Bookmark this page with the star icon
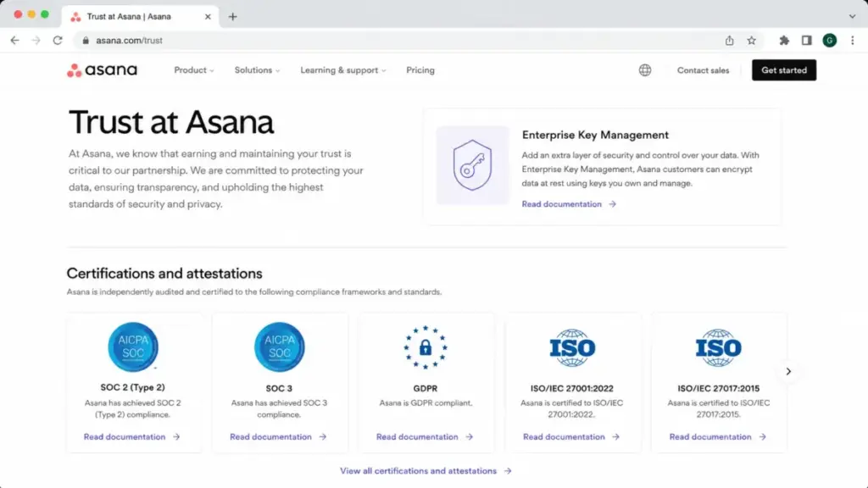 coord(751,41)
